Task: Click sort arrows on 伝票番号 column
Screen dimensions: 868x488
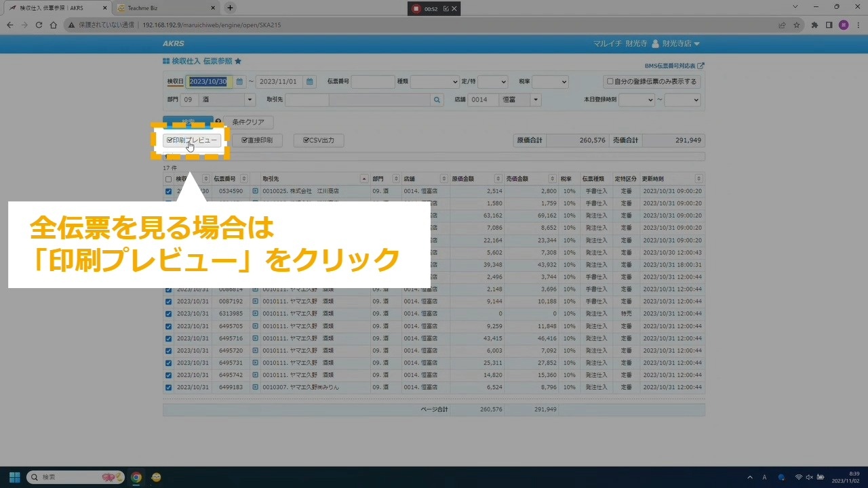Action: pos(243,179)
